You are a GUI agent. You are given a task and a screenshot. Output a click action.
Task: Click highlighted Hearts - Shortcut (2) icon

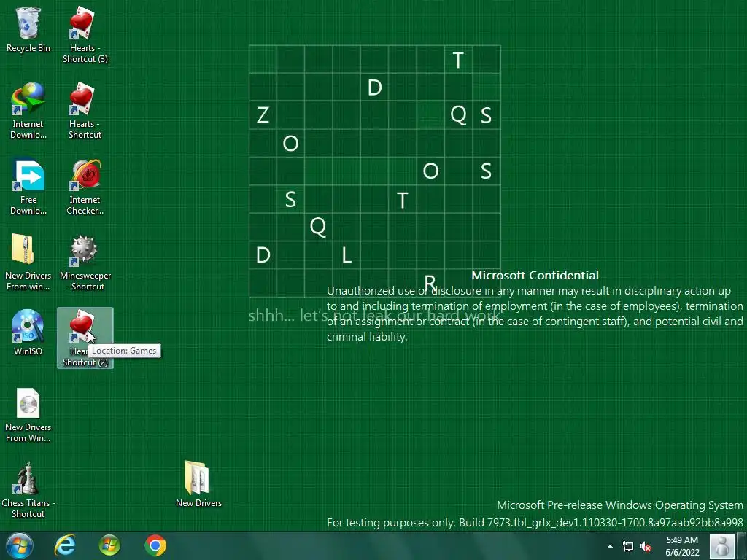tap(85, 338)
